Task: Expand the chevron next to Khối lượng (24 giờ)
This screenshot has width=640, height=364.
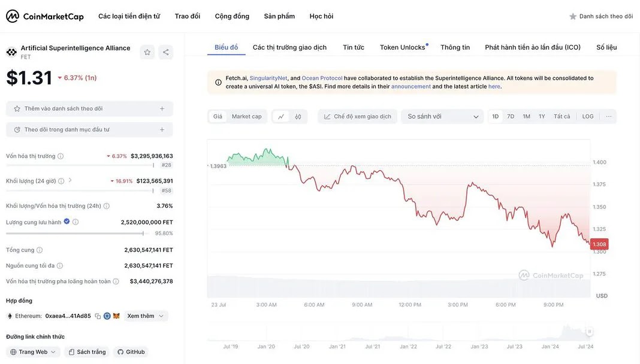Action: pos(70,180)
